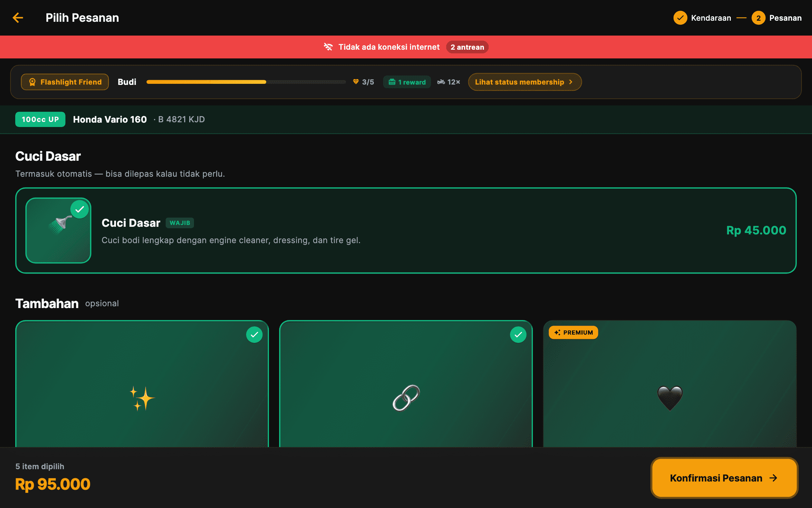Click the Cuci Dasar shower thumbnail
Image resolution: width=812 pixels, height=508 pixels.
[58, 230]
